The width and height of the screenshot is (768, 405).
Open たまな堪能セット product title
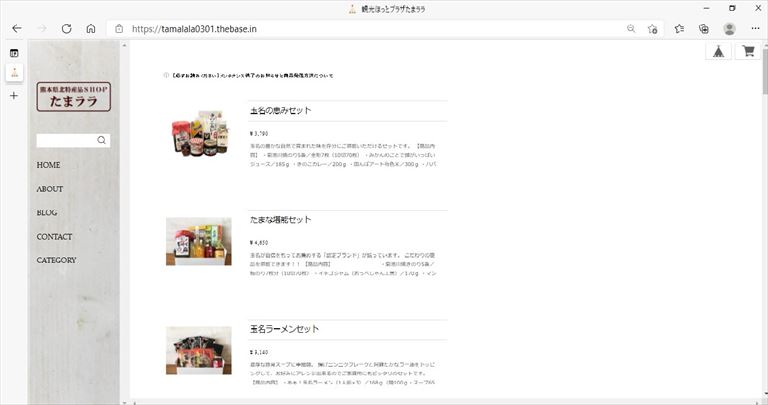(281, 220)
